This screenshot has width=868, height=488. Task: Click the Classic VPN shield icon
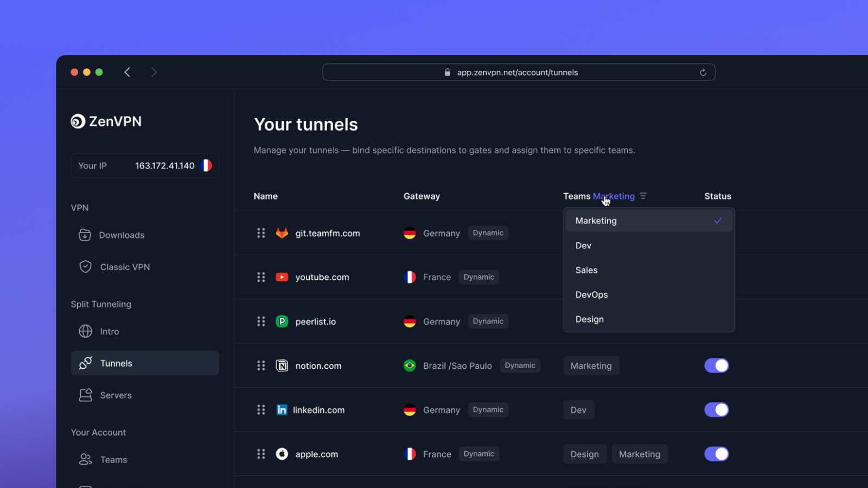(x=85, y=267)
